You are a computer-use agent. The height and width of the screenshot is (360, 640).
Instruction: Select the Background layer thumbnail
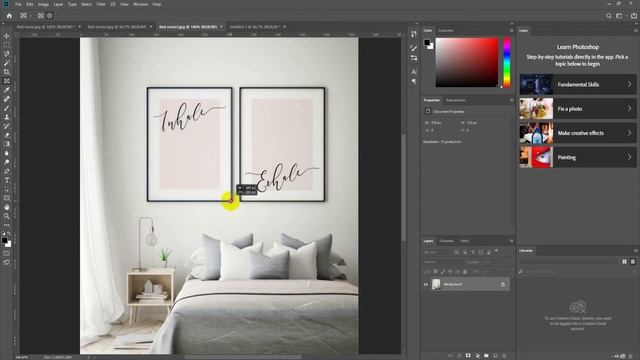point(436,284)
